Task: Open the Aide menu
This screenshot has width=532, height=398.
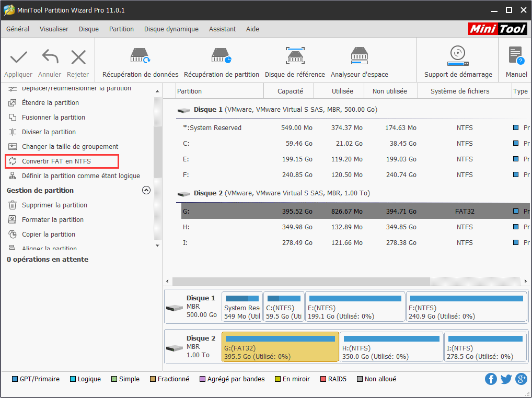Action: tap(252, 29)
